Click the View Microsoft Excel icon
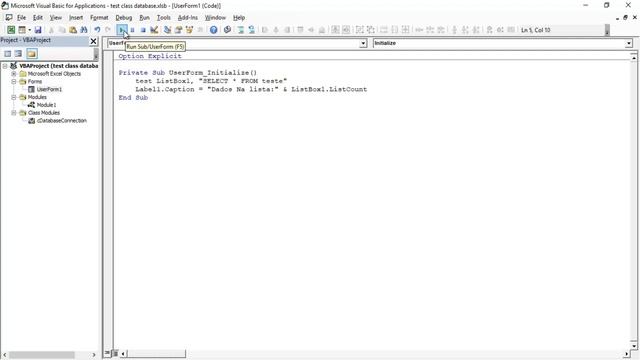Image resolution: width=640 pixels, height=360 pixels. pos(11,30)
